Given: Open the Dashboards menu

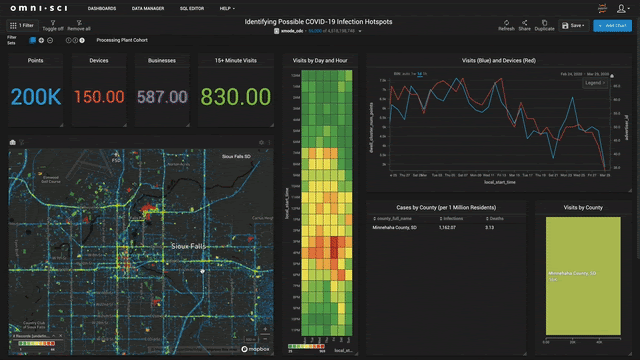Looking at the screenshot, I should click(102, 8).
